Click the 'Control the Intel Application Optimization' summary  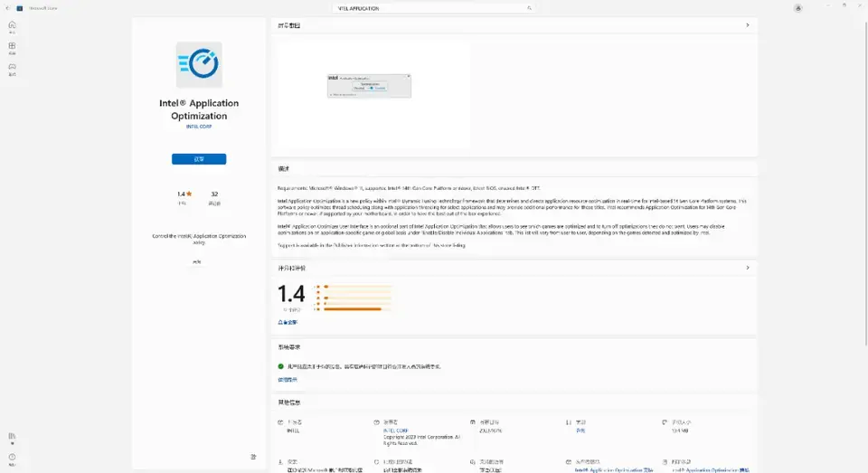[199, 239]
